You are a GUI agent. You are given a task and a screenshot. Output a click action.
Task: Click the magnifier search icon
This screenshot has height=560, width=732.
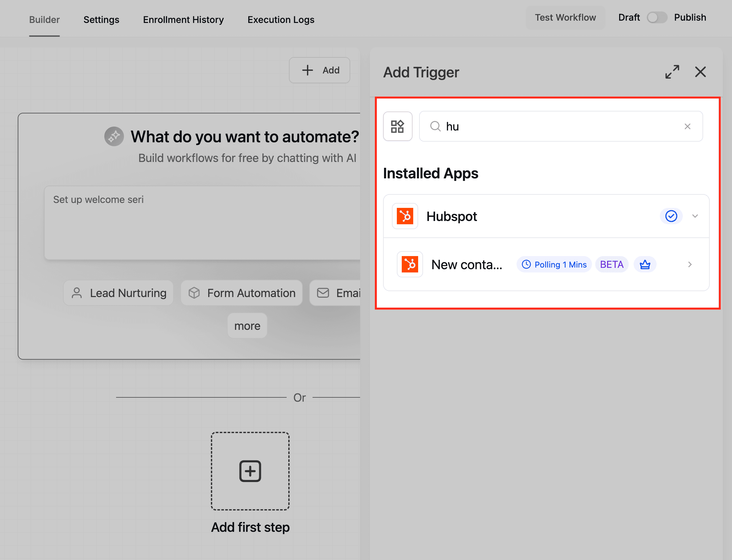435,126
